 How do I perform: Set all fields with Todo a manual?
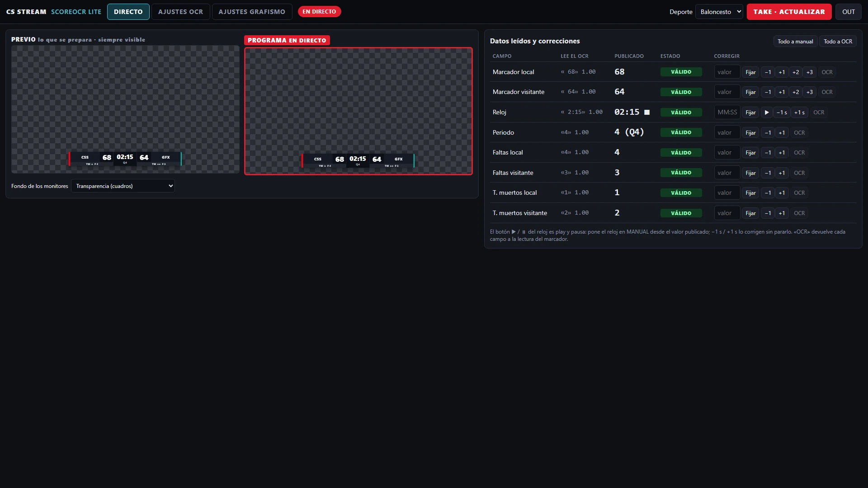click(795, 41)
